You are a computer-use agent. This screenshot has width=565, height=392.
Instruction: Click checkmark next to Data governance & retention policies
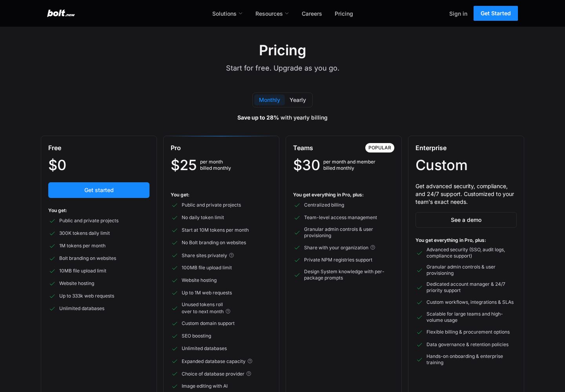[419, 345]
